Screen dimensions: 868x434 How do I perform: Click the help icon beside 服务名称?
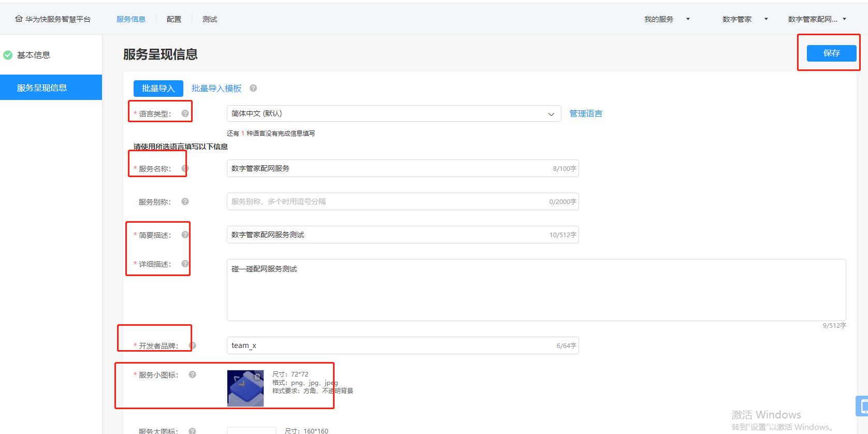[x=185, y=168]
